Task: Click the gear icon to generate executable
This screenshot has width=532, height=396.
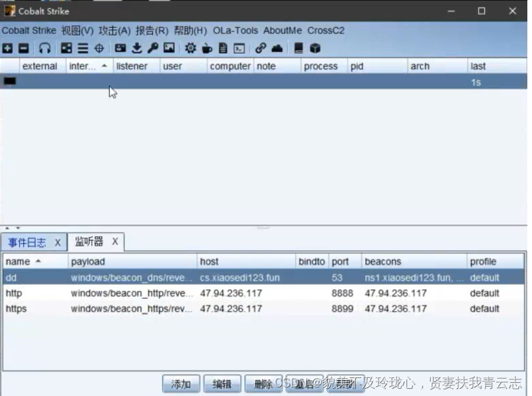Action: click(x=190, y=48)
